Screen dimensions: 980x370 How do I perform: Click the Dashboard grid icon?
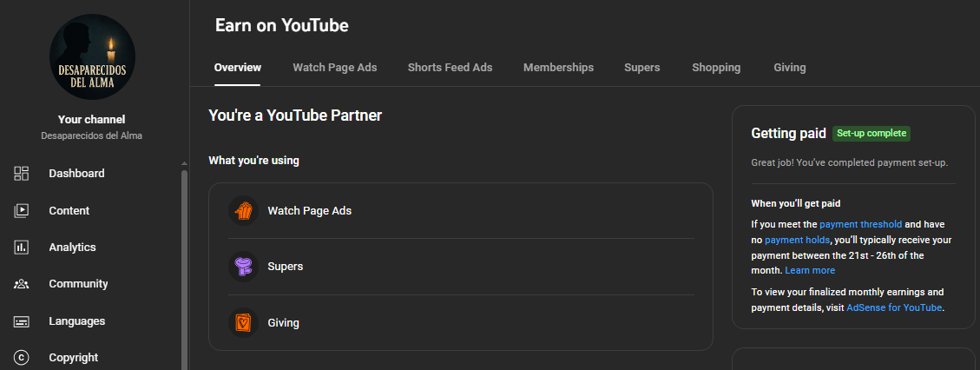click(22, 174)
